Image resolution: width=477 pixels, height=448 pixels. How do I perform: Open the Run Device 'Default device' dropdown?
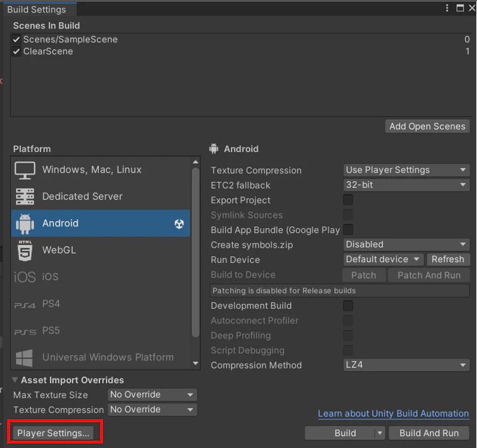click(x=383, y=260)
